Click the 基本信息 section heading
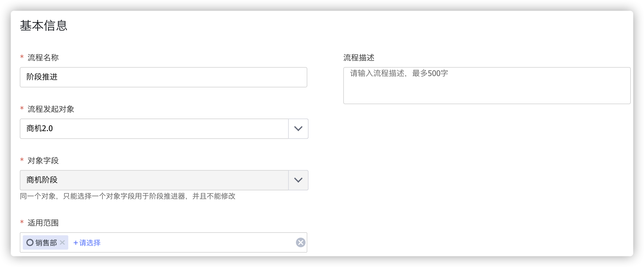Image resolution: width=644 pixels, height=267 pixels. pos(44,25)
